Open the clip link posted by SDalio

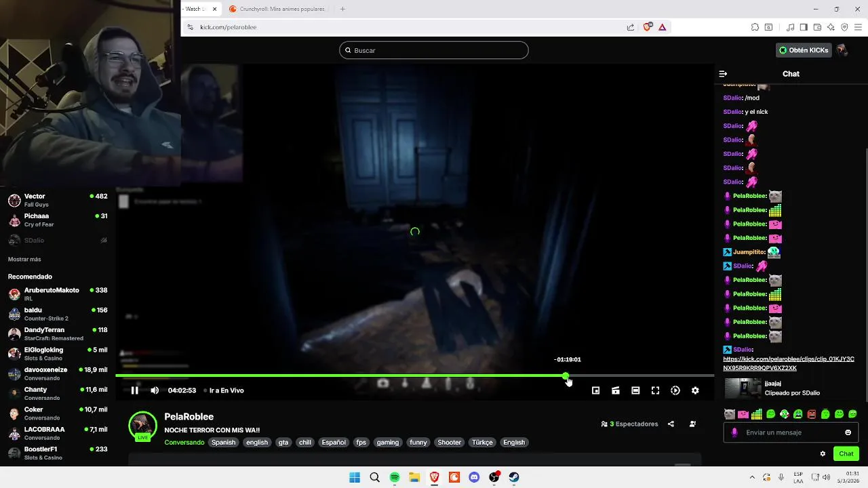[x=789, y=363]
